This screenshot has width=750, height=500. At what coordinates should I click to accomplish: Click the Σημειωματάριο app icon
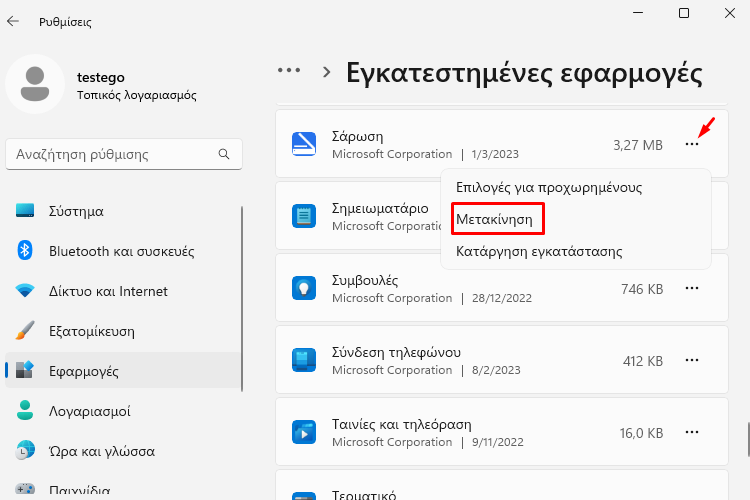pos(304,216)
